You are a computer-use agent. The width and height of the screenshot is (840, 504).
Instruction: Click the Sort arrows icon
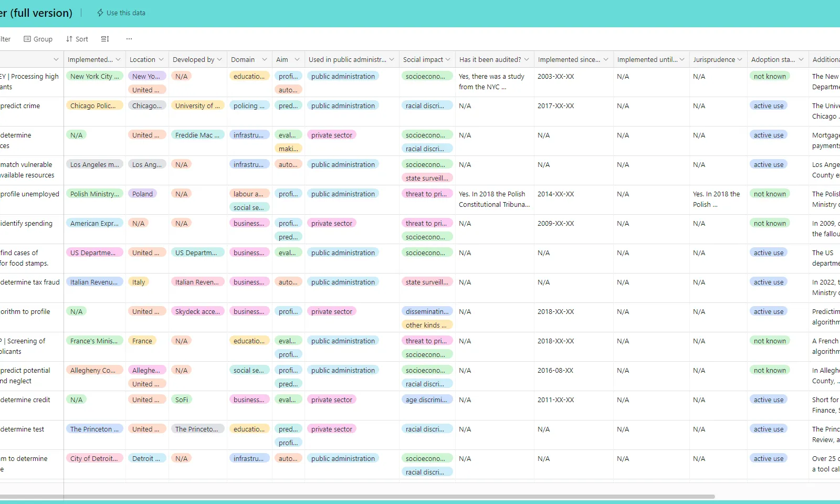coord(69,39)
